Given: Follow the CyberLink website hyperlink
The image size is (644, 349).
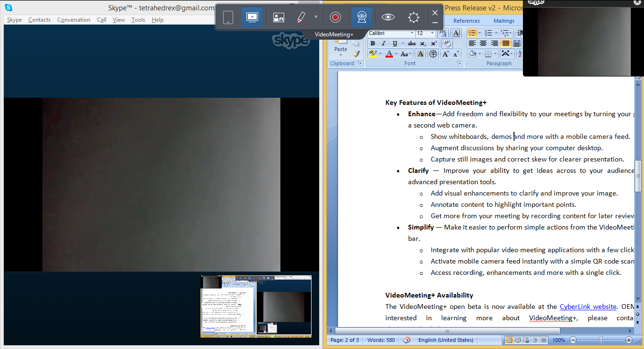Looking at the screenshot, I should tap(588, 306).
